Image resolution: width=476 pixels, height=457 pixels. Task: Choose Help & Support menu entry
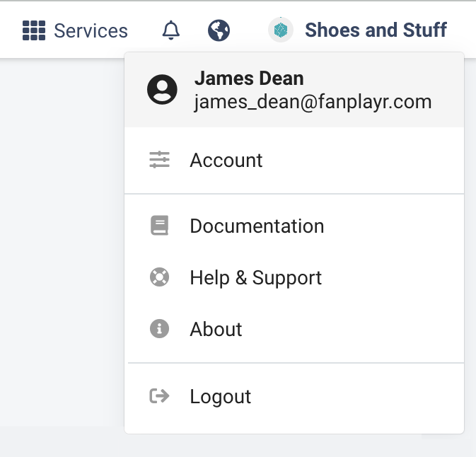294,277
